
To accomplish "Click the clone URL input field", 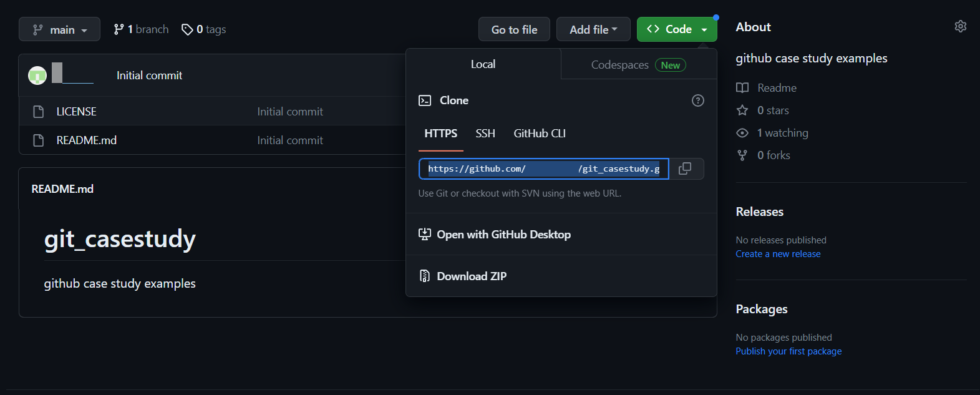I will point(544,169).
